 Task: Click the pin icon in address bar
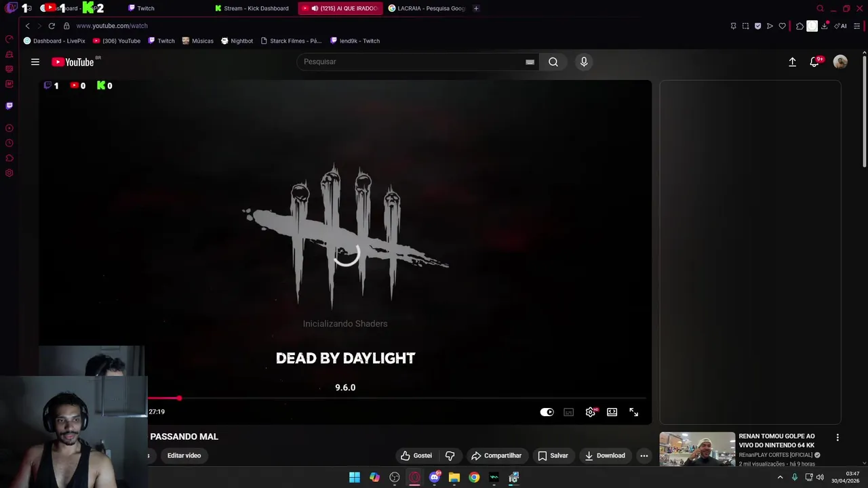click(733, 26)
